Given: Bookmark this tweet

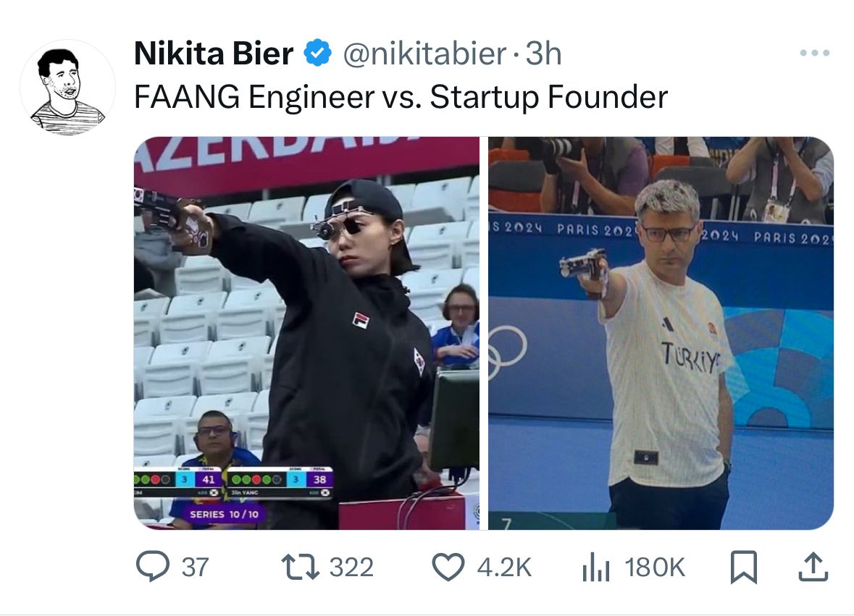Looking at the screenshot, I should pyautogui.click(x=743, y=567).
